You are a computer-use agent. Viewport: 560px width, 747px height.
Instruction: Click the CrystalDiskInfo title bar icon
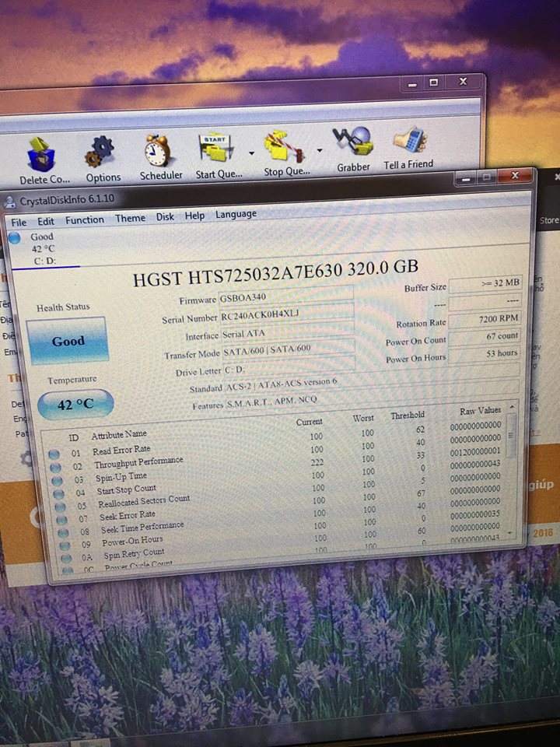click(x=9, y=202)
